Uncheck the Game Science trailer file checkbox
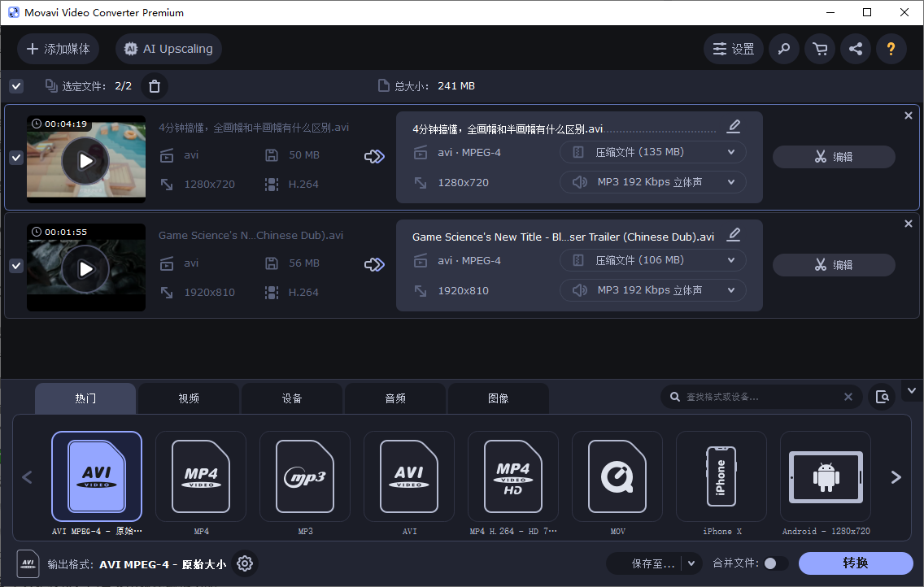Viewport: 924px width, 587px height. [15, 266]
